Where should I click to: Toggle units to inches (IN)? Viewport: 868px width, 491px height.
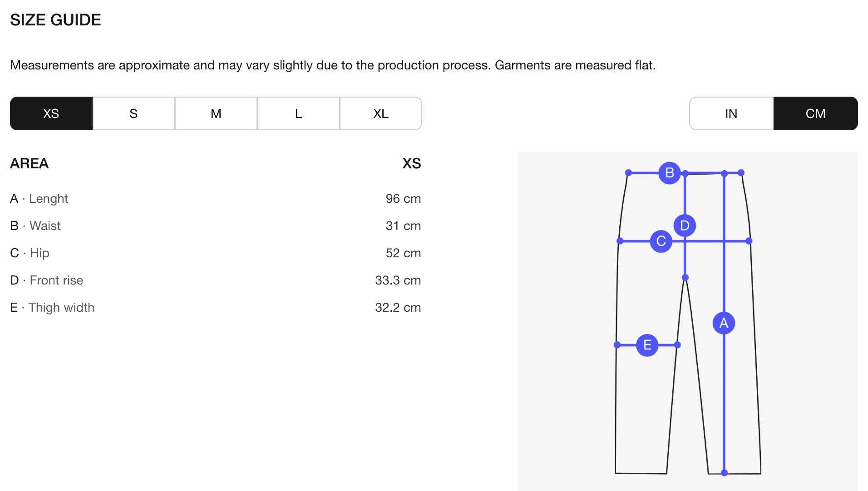[731, 113]
